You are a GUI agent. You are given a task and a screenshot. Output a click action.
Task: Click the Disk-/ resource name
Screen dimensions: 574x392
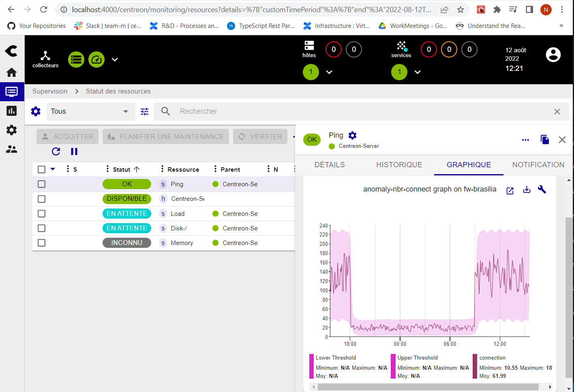point(179,228)
